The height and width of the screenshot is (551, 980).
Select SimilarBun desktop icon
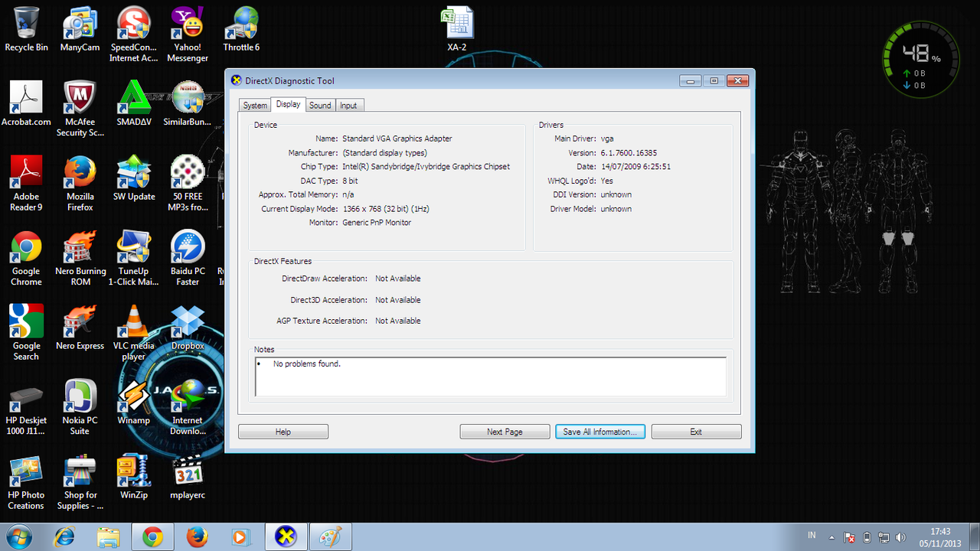188,103
